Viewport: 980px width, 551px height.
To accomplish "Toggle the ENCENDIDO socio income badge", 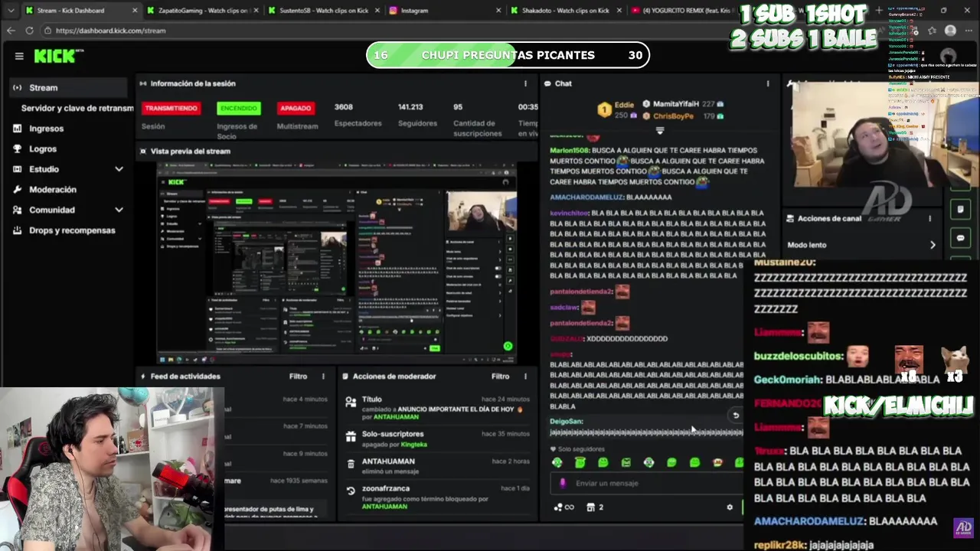I will pyautogui.click(x=239, y=108).
